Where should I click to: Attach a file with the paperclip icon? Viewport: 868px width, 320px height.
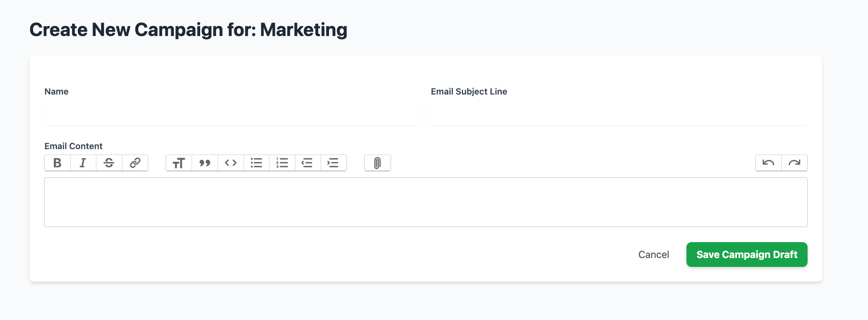click(377, 163)
